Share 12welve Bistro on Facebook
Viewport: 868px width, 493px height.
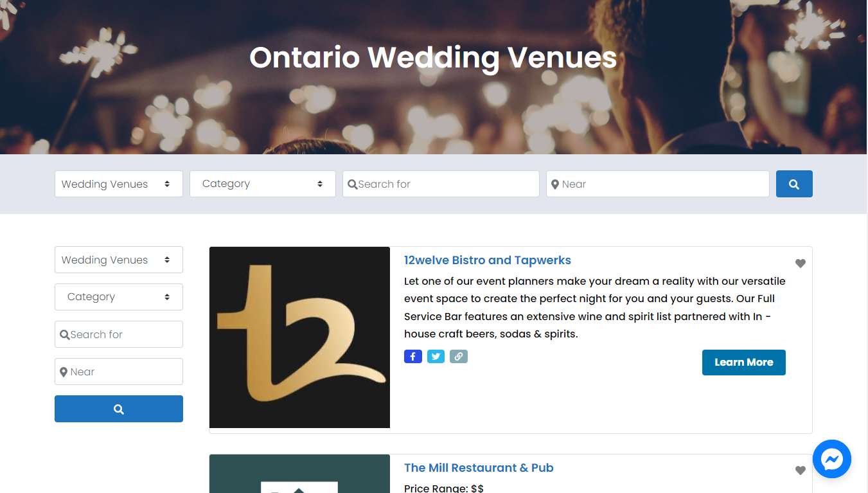point(413,356)
